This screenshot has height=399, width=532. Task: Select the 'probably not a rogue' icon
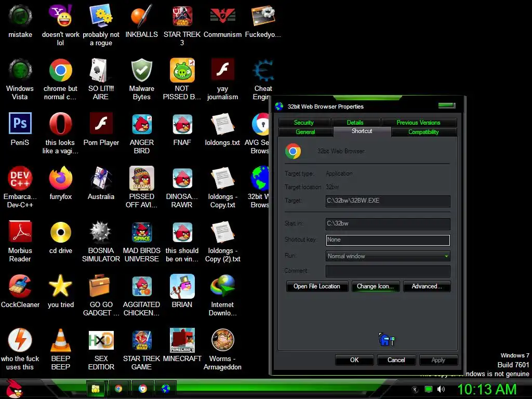tap(101, 24)
